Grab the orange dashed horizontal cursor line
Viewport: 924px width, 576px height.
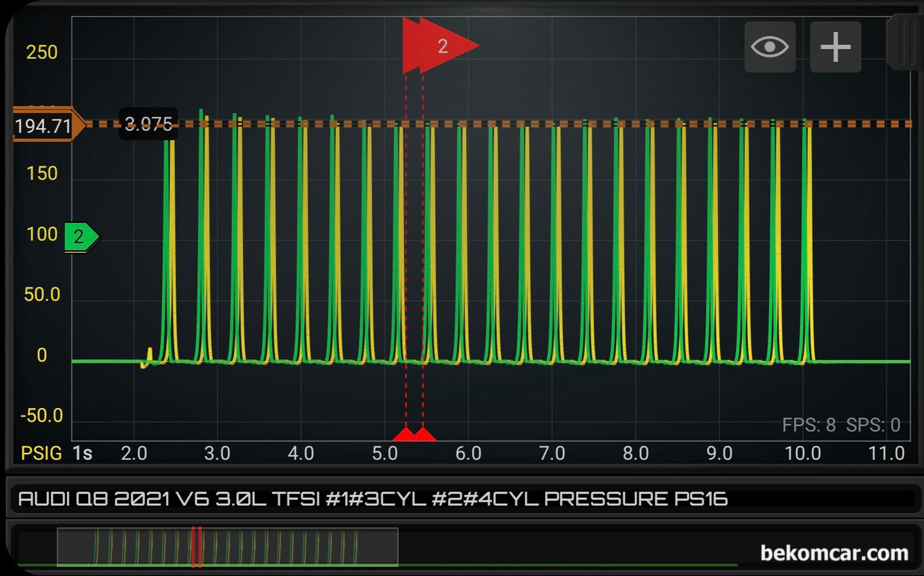coord(499,124)
